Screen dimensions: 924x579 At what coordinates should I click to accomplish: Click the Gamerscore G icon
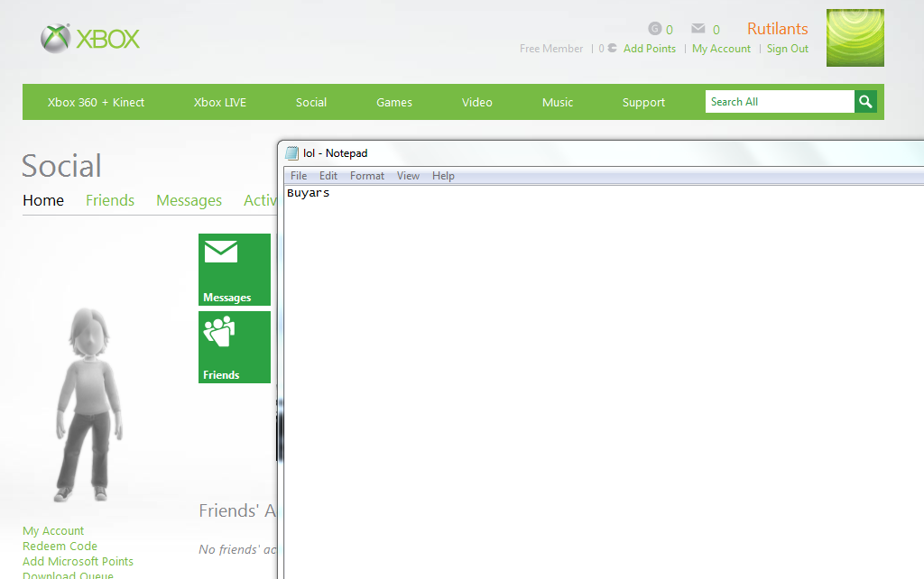654,28
